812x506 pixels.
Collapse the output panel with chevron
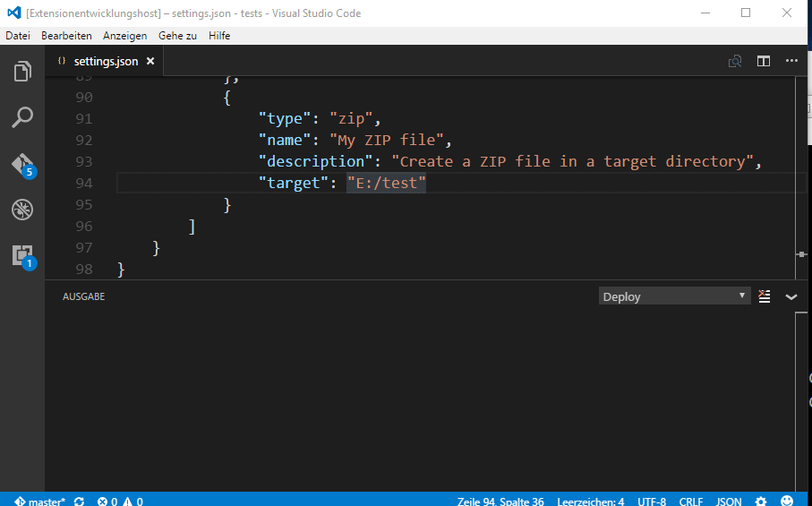[x=791, y=296]
